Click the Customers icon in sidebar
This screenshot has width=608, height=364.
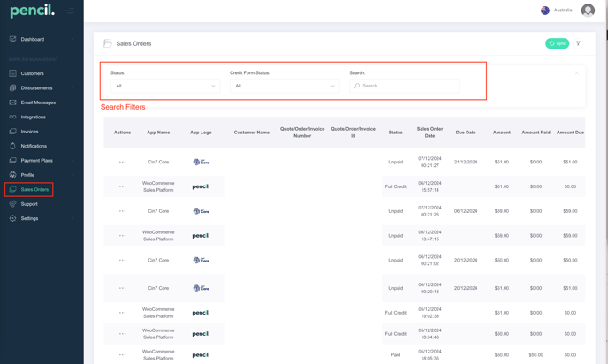pos(12,73)
